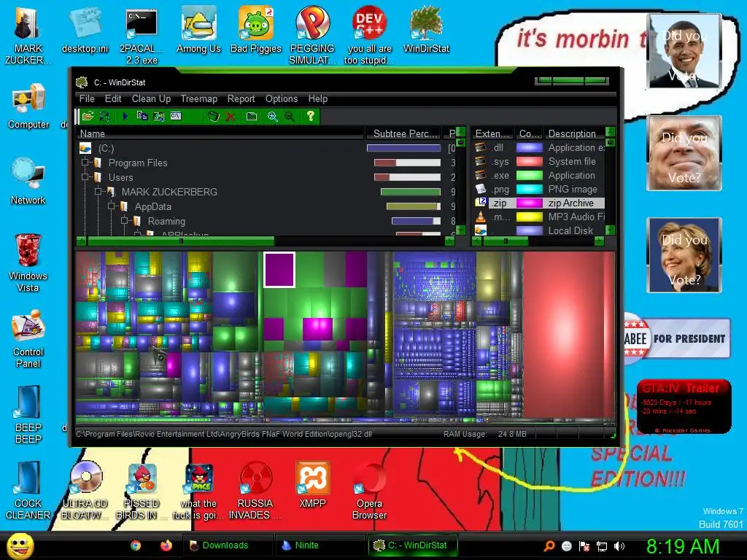
Task: Collapse the MARK ZUCKERBERG tree node
Action: coord(98,192)
